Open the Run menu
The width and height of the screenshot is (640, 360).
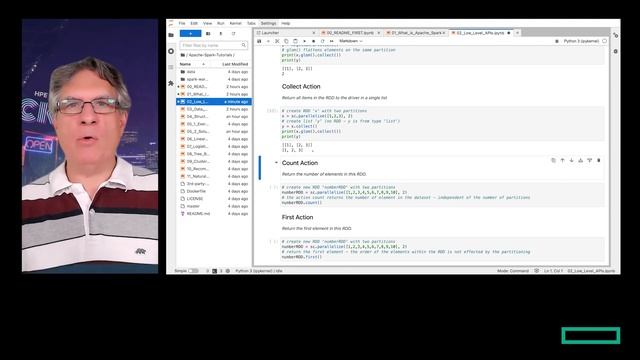click(221, 23)
